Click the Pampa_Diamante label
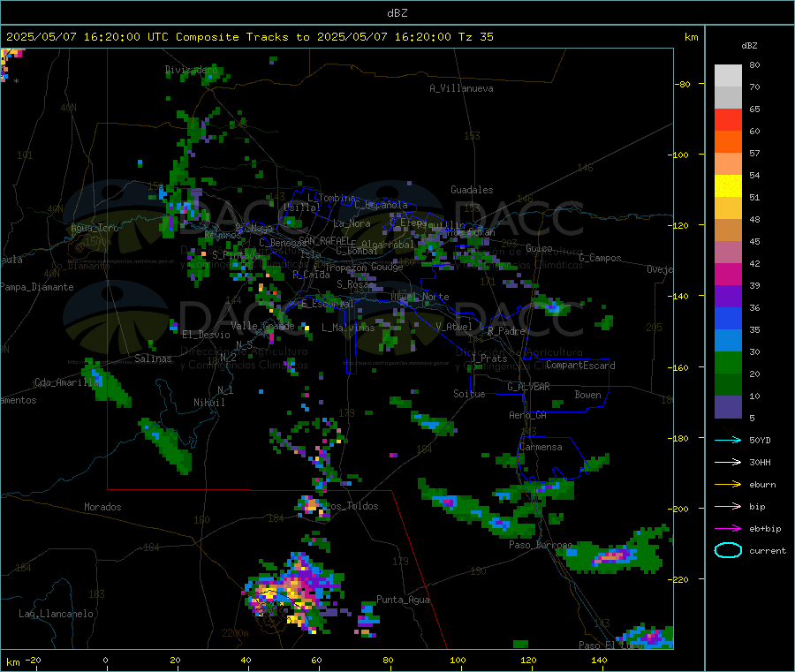This screenshot has height=672, width=795. pyautogui.click(x=37, y=287)
